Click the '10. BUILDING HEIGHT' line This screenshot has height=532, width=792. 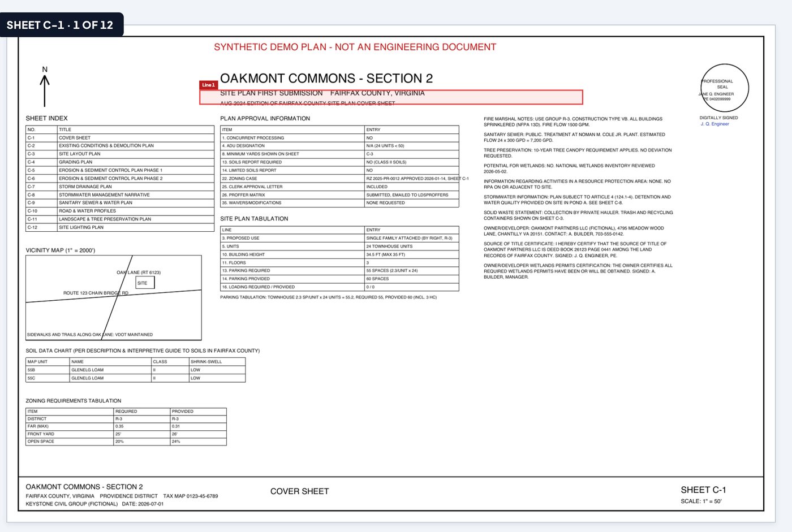click(x=243, y=254)
